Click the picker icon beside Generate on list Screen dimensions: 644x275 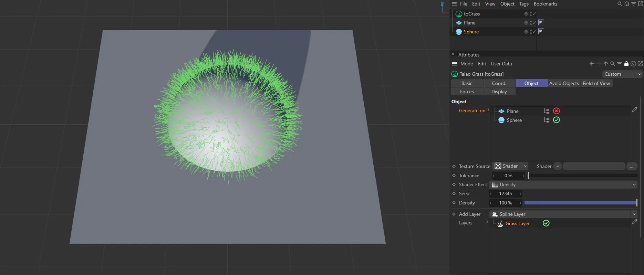[635, 109]
